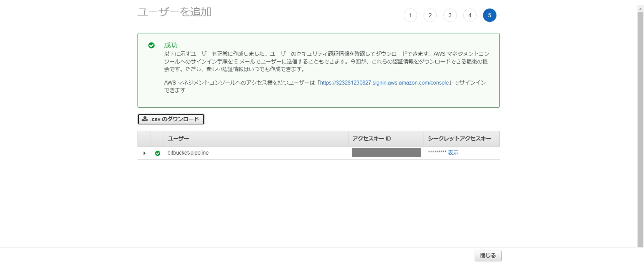The image size is (644, 263).
Task: Click the ユーザーを追加 page title
Action: [174, 12]
